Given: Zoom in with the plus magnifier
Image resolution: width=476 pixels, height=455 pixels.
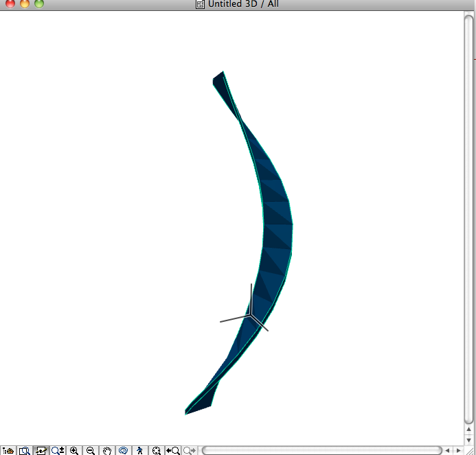Looking at the screenshot, I should click(x=74, y=450).
